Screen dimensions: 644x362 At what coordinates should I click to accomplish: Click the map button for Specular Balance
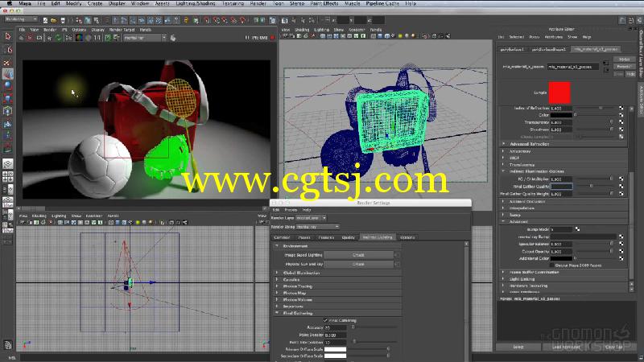(621, 244)
